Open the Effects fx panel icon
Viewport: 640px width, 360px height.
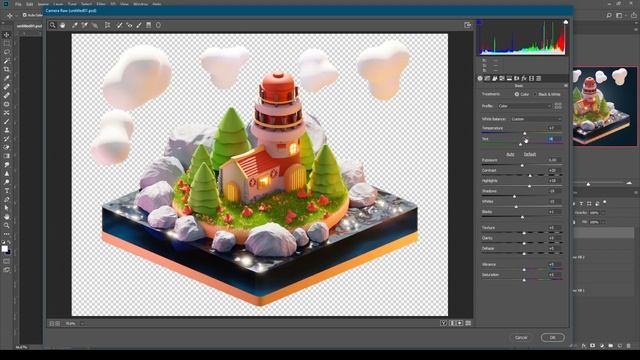[524, 78]
